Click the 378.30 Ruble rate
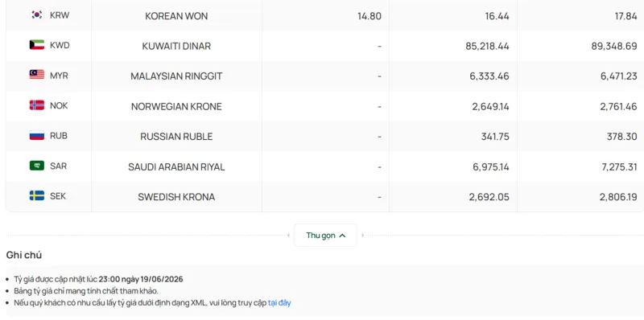The width and height of the screenshot is (644, 320). 622,137
